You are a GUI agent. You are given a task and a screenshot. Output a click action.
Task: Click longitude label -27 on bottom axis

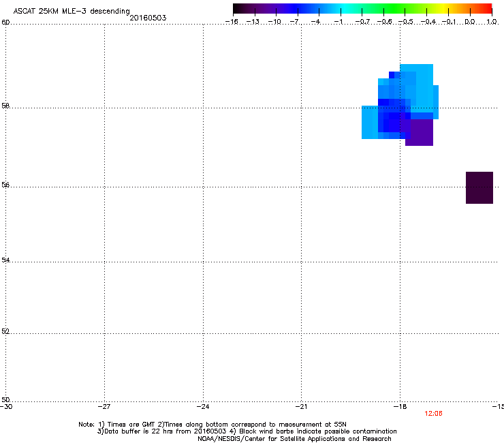pos(104,407)
